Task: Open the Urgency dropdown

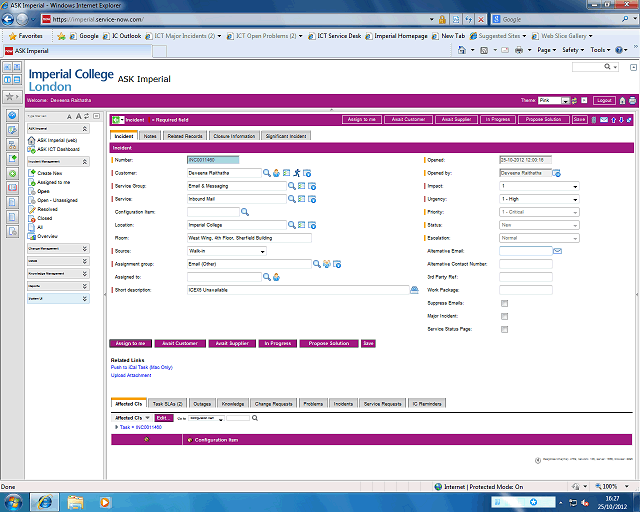Action: click(539, 199)
